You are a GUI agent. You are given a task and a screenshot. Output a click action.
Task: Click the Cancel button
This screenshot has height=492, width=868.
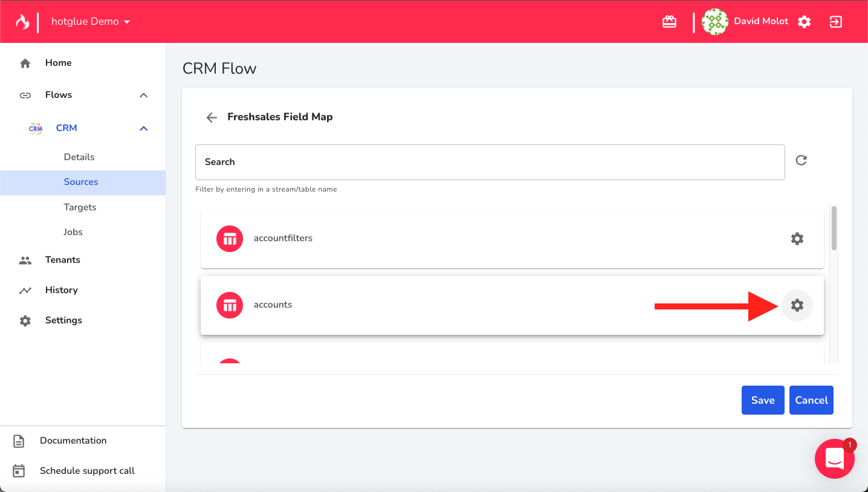tap(811, 400)
